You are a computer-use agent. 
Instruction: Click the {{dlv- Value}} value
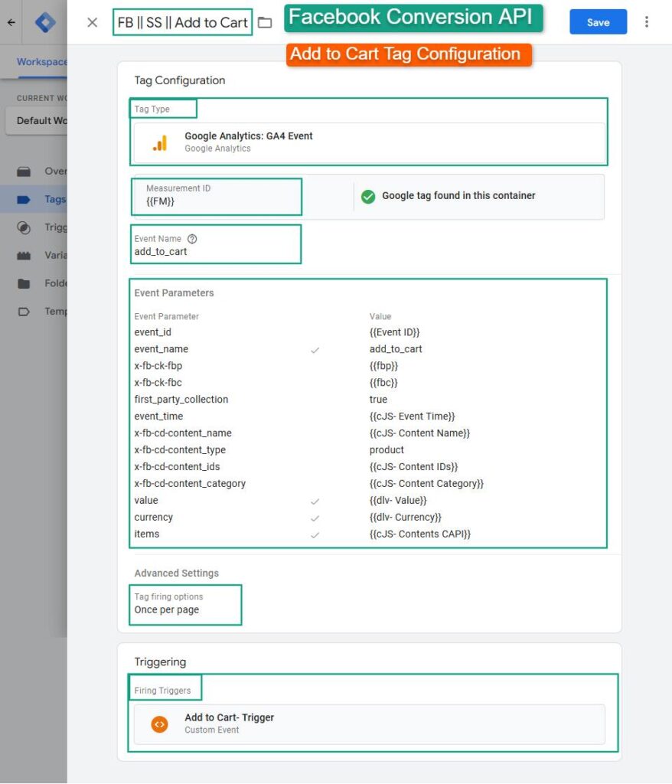[x=398, y=501]
